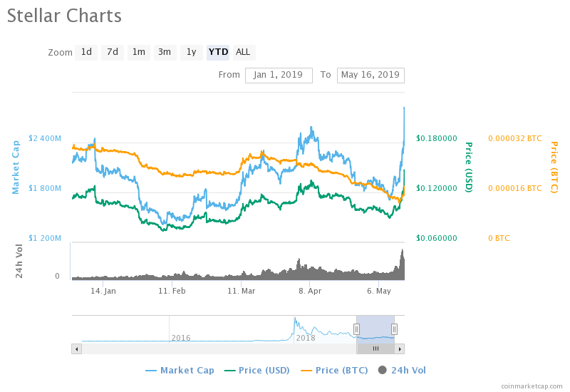Select the 3m zoom range

(165, 52)
